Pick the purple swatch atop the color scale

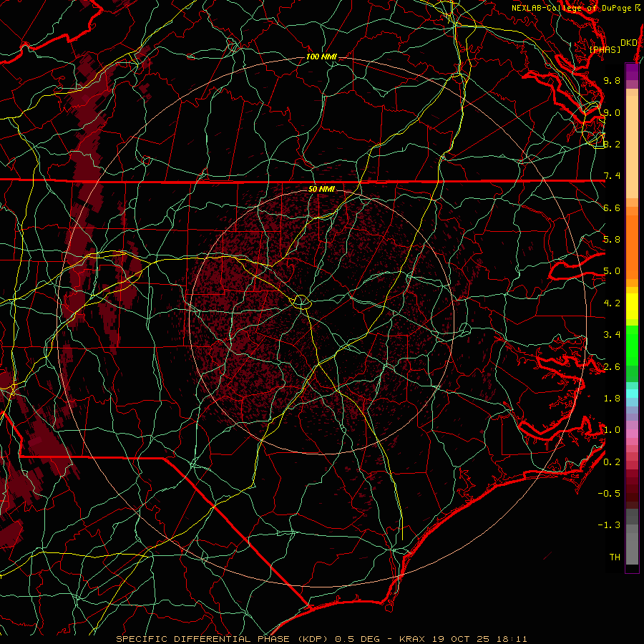632,72
